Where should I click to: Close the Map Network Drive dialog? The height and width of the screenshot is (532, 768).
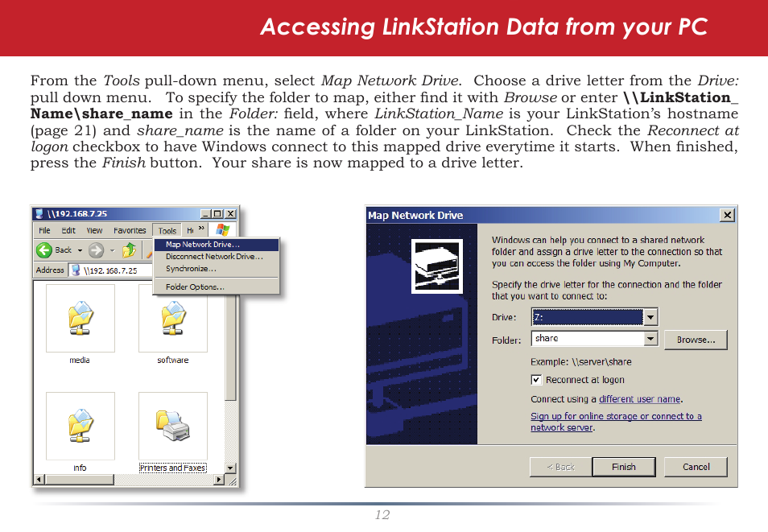point(728,215)
